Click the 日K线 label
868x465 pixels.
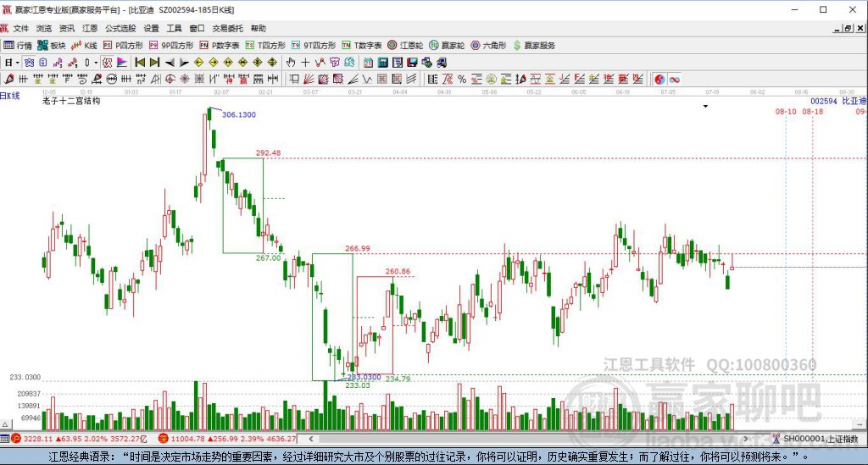pyautogui.click(x=10, y=96)
